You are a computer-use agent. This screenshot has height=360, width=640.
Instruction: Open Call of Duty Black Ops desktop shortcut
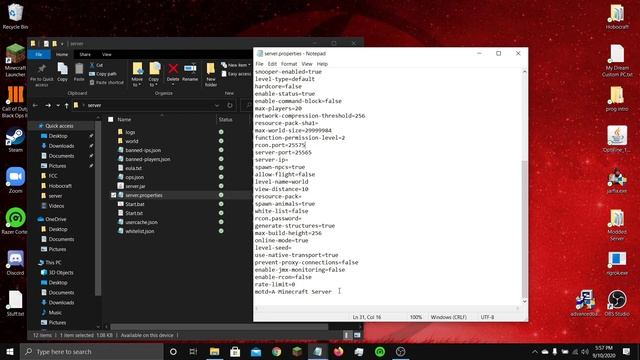[x=15, y=102]
